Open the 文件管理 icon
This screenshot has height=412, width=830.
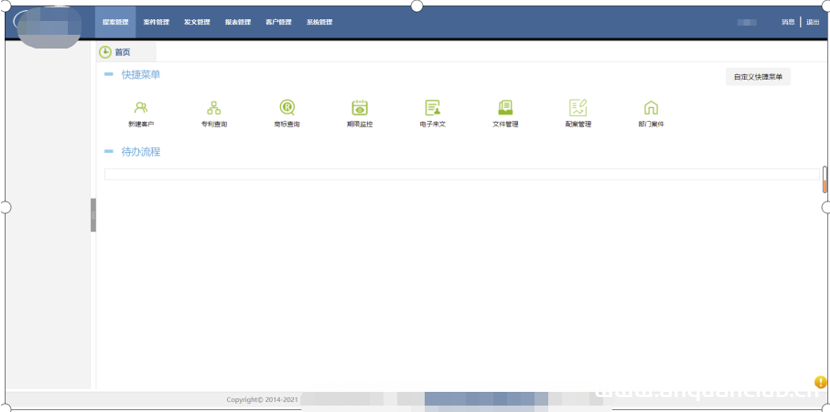(x=505, y=108)
